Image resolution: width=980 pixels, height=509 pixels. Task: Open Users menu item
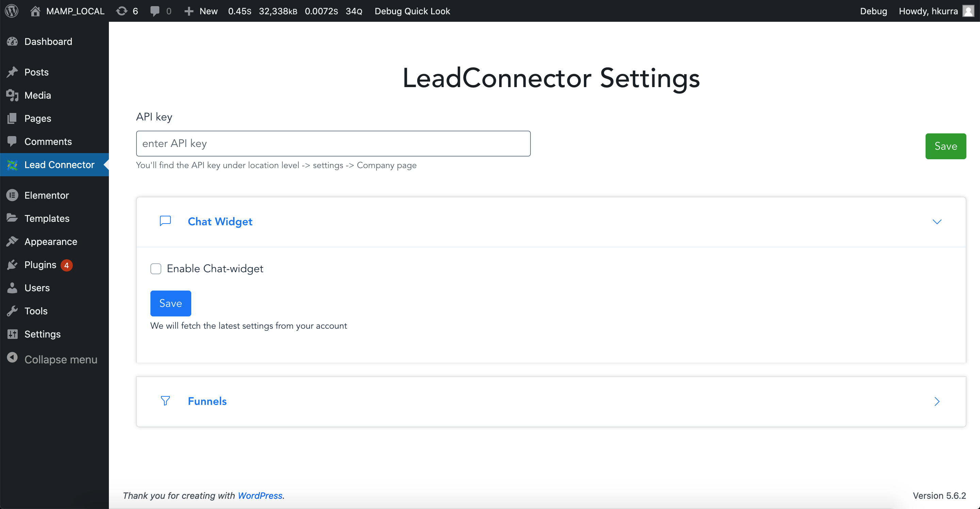coord(54,288)
